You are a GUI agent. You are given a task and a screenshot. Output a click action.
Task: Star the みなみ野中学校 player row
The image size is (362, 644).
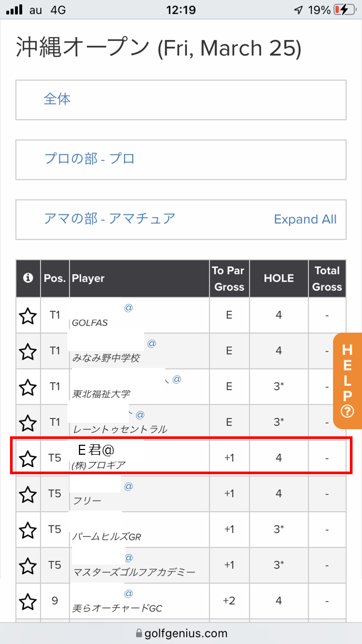point(28,351)
